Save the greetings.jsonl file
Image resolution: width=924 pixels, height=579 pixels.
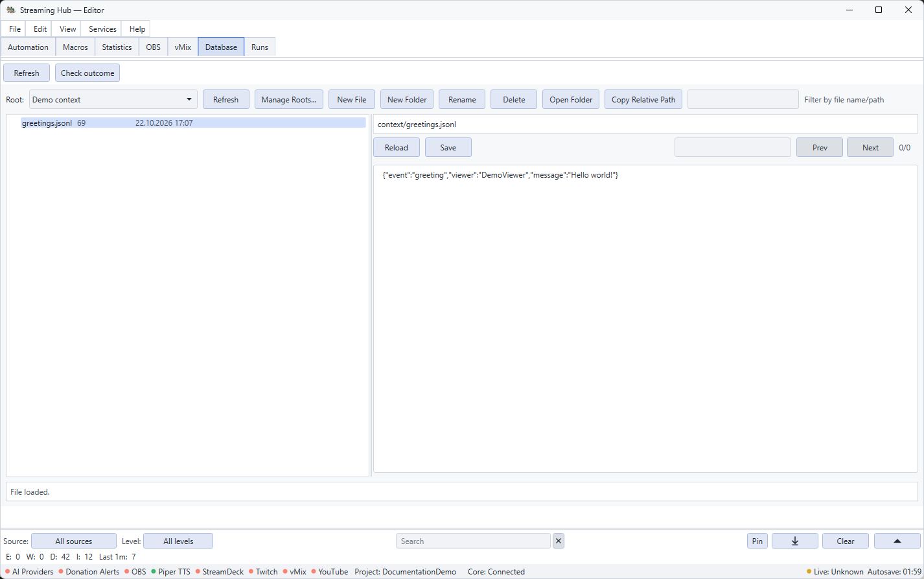coord(448,147)
